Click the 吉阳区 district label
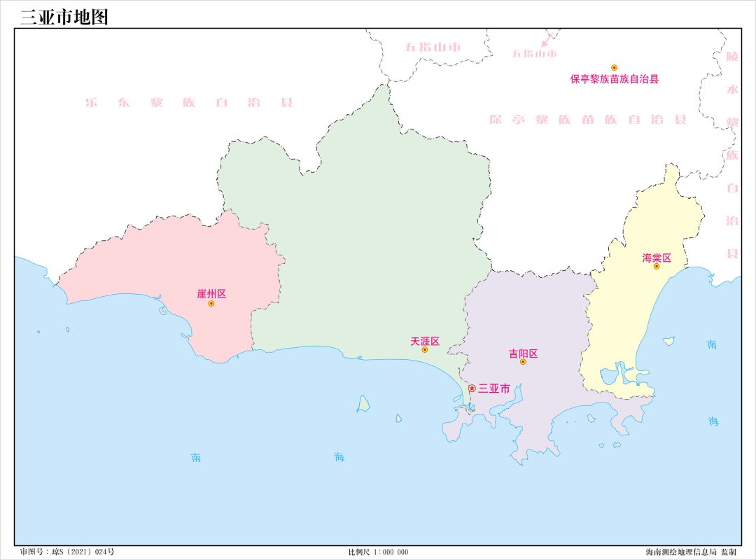This screenshot has width=756, height=560. (523, 353)
